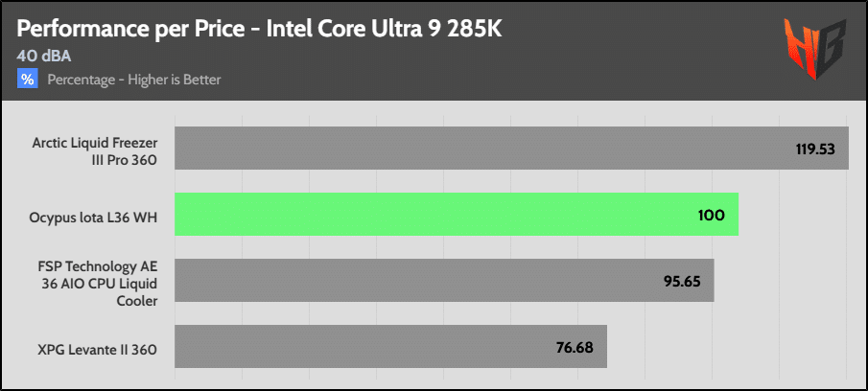The image size is (868, 391).
Task: Select the green Ocypus Iota L36 WH bar
Action: 457,214
